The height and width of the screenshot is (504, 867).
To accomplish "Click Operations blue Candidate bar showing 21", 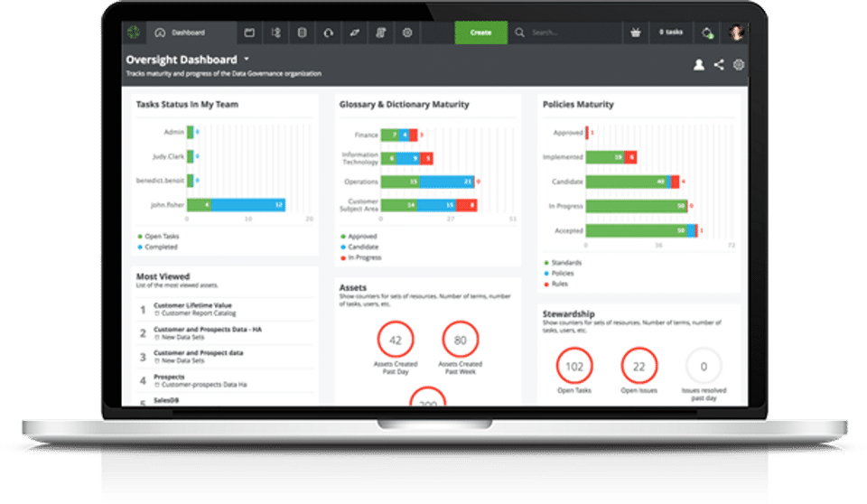I will coord(447,182).
